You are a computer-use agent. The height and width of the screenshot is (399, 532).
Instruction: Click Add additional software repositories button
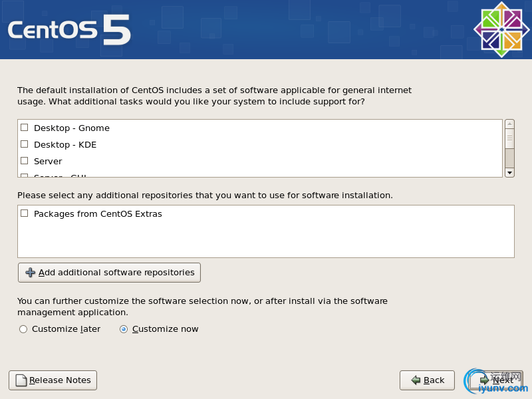109,273
